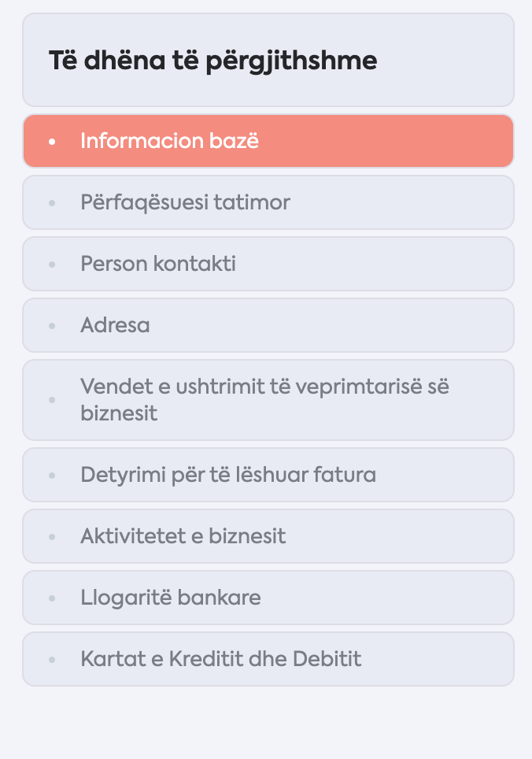
Task: Navigate to Aktivitetet e biznesit
Action: click(268, 536)
